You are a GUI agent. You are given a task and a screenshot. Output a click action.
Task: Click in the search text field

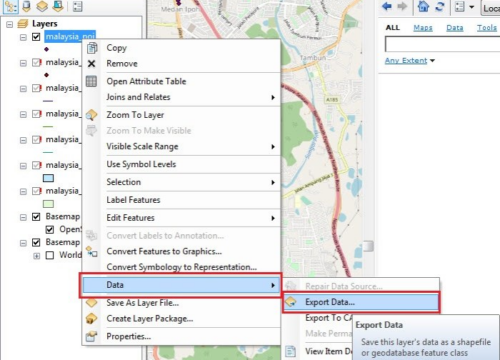442,44
